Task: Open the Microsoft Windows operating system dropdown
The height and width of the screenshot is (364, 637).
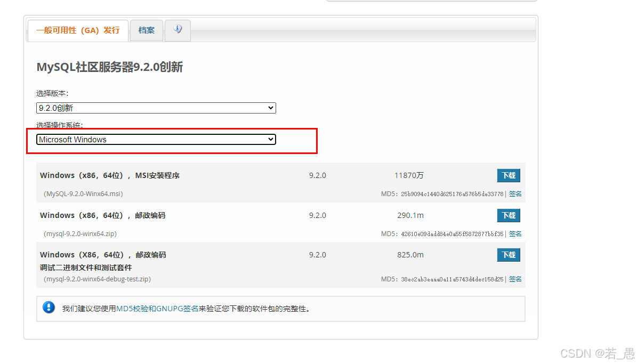Action: tap(156, 139)
